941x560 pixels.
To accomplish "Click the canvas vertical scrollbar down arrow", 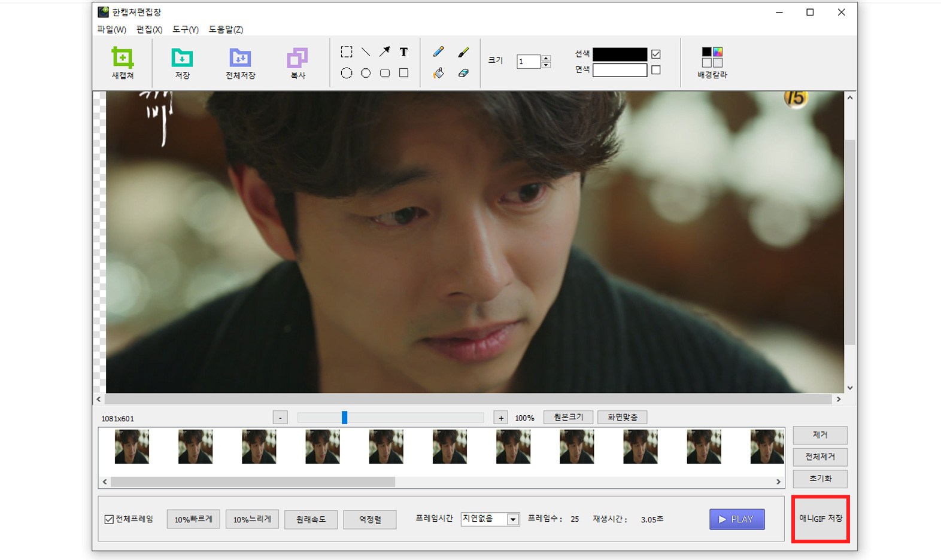I will pos(850,388).
